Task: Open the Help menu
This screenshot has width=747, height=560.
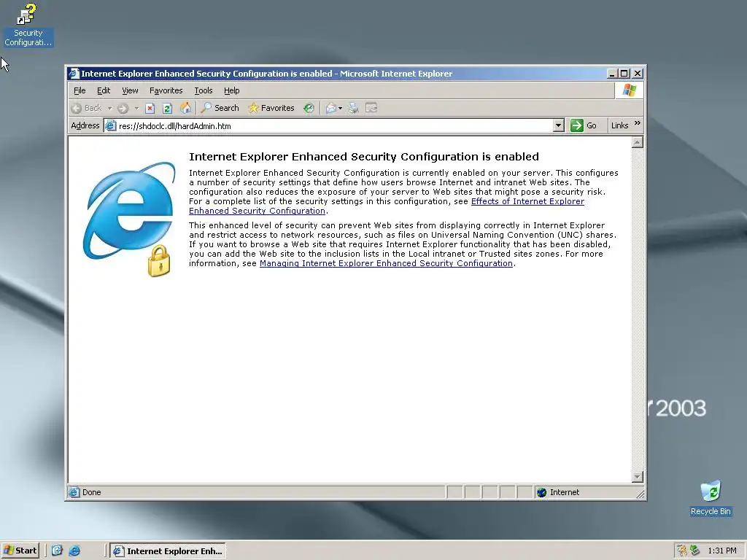Action: pyautogui.click(x=231, y=90)
